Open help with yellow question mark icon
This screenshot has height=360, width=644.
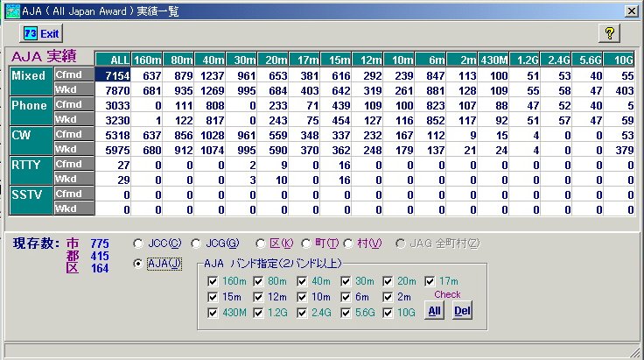(610, 33)
